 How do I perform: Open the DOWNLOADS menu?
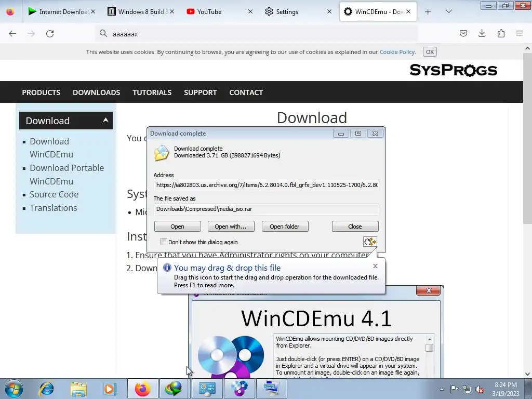point(96,92)
